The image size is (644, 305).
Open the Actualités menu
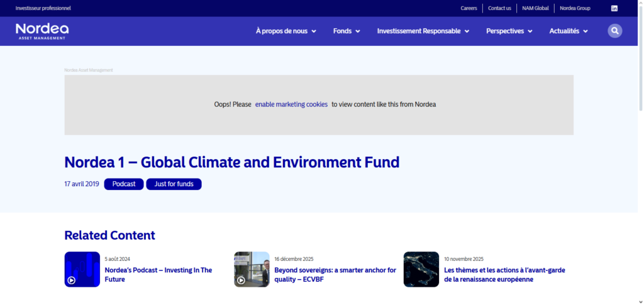[564, 31]
